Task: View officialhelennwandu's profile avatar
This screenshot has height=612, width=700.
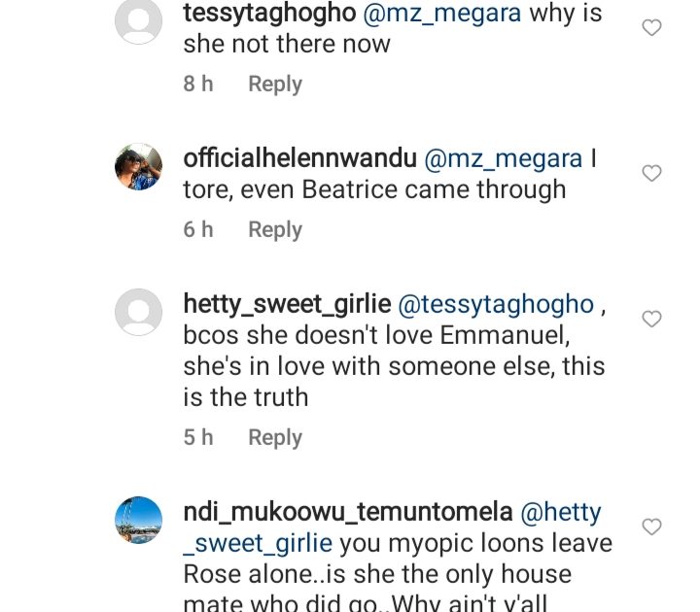Action: [139, 167]
